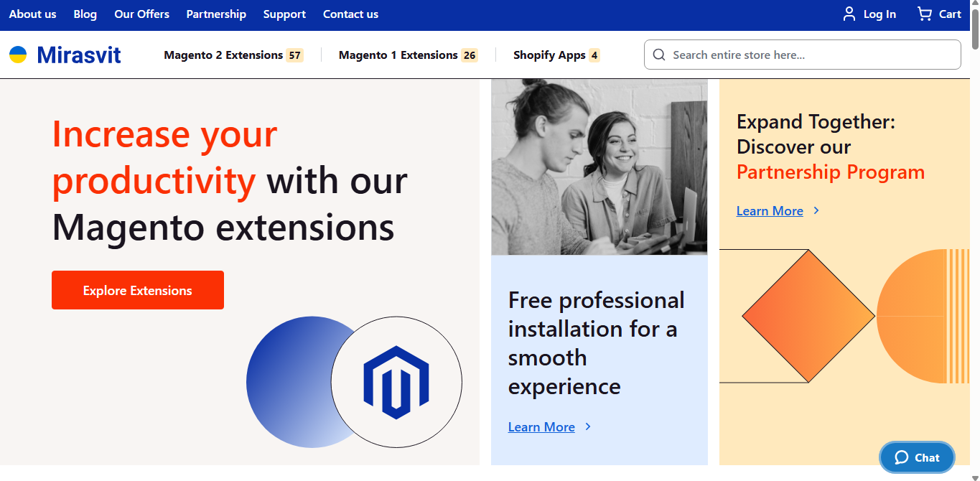
Task: Click the Contact us link
Action: pyautogui.click(x=350, y=14)
